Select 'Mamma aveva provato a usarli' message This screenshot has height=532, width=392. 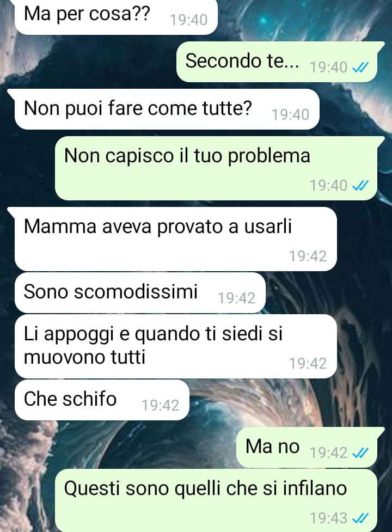(176, 239)
